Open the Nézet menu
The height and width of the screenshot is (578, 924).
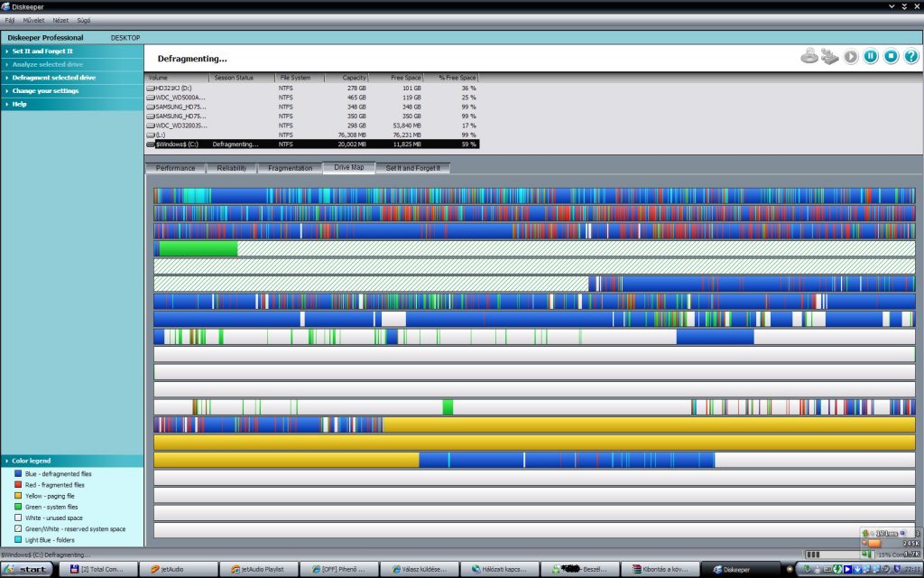[x=60, y=20]
